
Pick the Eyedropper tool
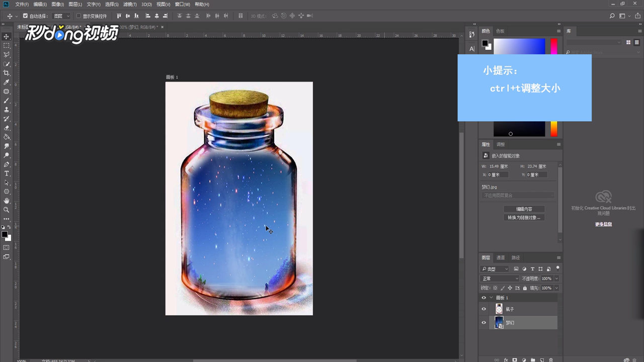[7, 82]
